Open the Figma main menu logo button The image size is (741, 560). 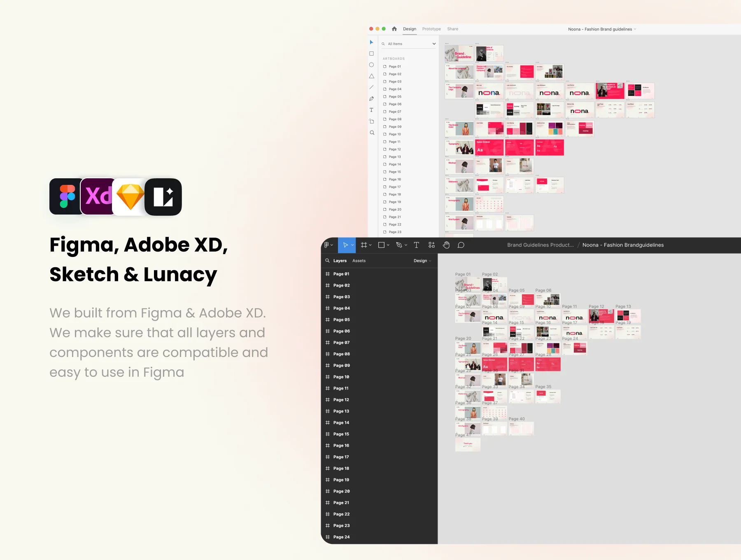(x=326, y=245)
